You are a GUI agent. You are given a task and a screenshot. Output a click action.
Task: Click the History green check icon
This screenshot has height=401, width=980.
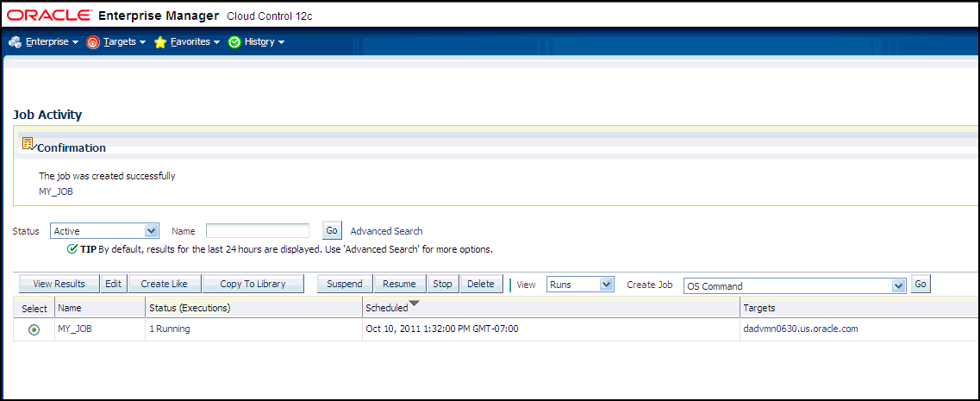tap(234, 42)
